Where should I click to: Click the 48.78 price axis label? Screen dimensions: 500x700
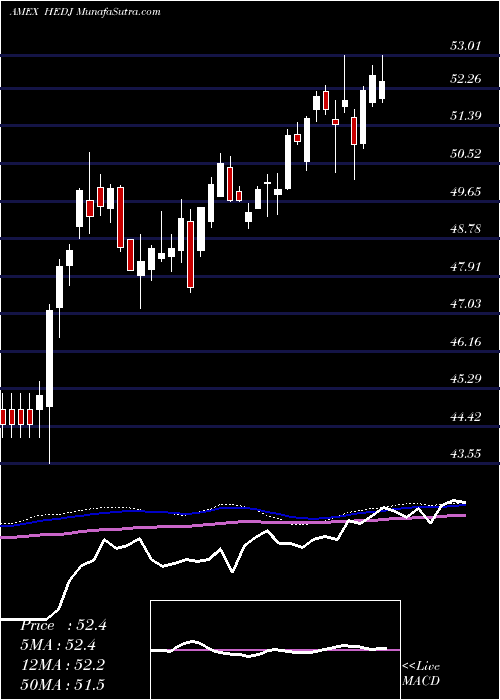tap(466, 229)
